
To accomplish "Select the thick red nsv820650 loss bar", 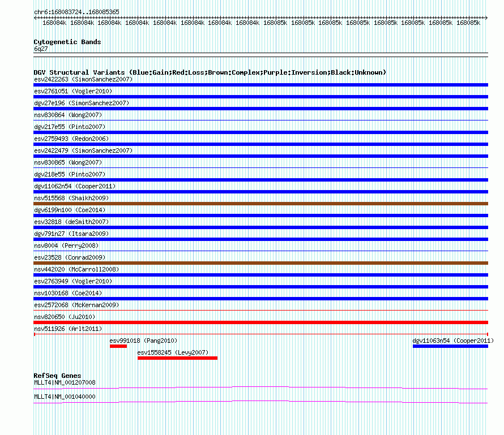I will (x=260, y=322).
